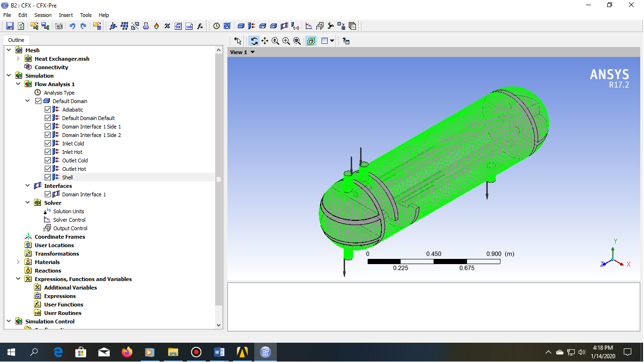The height and width of the screenshot is (362, 644).
Task: Click the clock Analysis Type toolbar icon
Action: click(217, 26)
